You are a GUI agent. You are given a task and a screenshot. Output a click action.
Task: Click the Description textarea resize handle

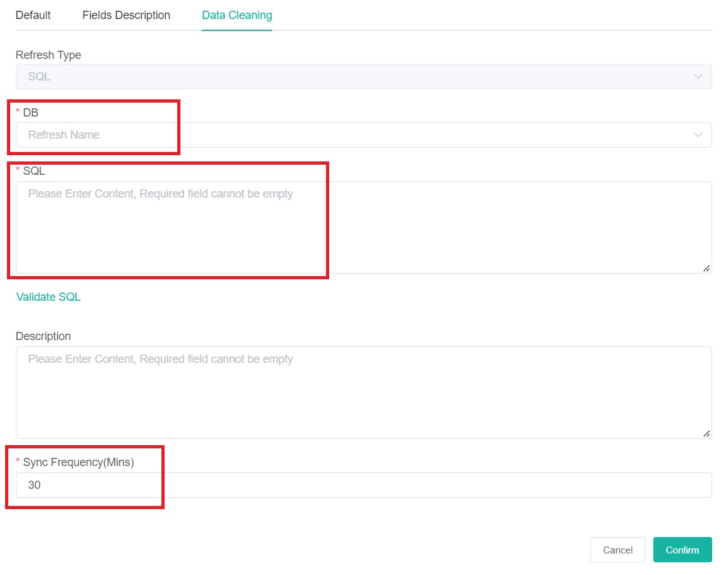point(706,434)
